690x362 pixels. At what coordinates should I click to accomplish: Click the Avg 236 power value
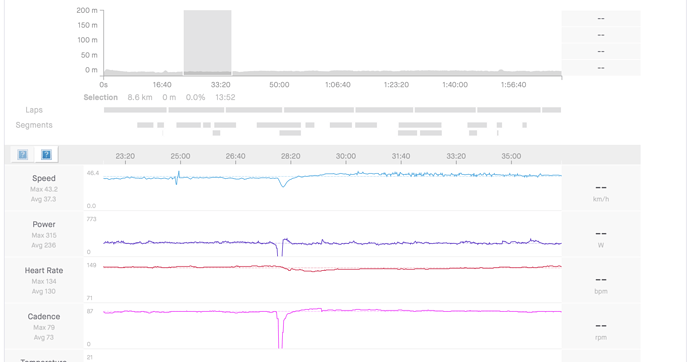(x=44, y=245)
